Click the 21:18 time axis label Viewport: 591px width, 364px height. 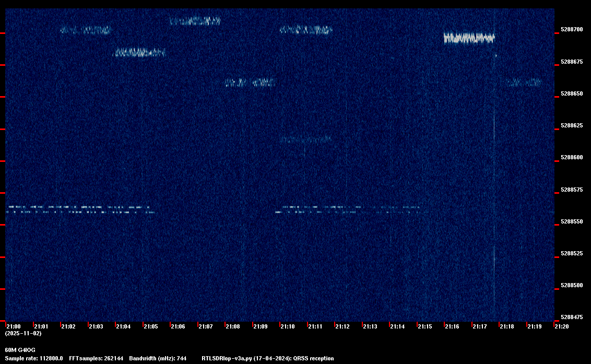506,326
